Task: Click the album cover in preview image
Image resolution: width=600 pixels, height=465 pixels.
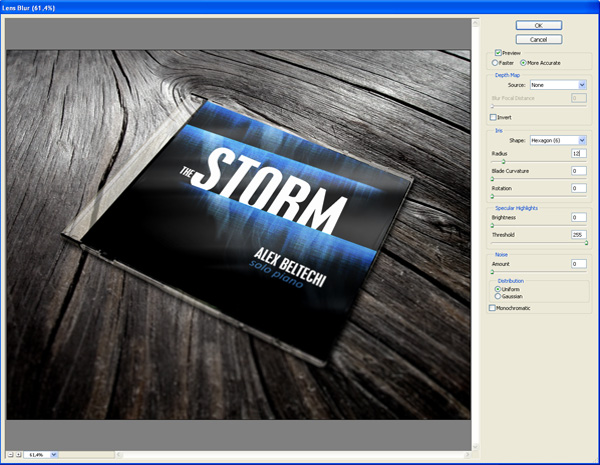Action: point(239,230)
